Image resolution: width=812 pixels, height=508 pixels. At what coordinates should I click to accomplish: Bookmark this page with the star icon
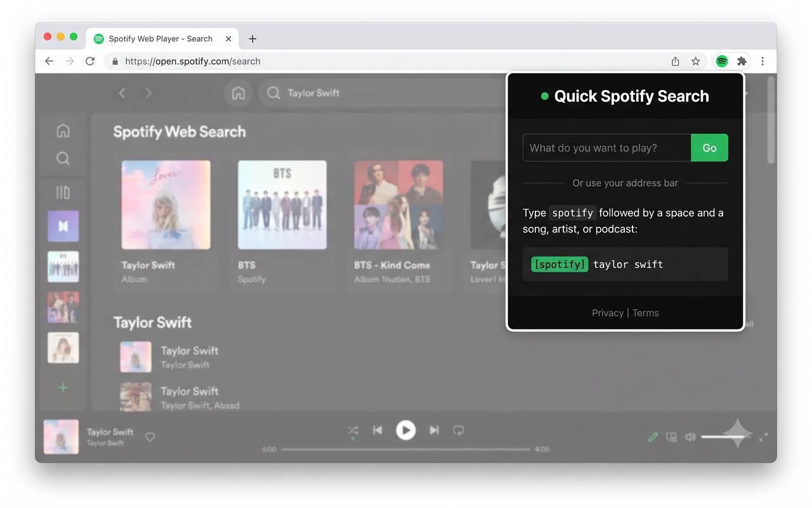pyautogui.click(x=696, y=62)
